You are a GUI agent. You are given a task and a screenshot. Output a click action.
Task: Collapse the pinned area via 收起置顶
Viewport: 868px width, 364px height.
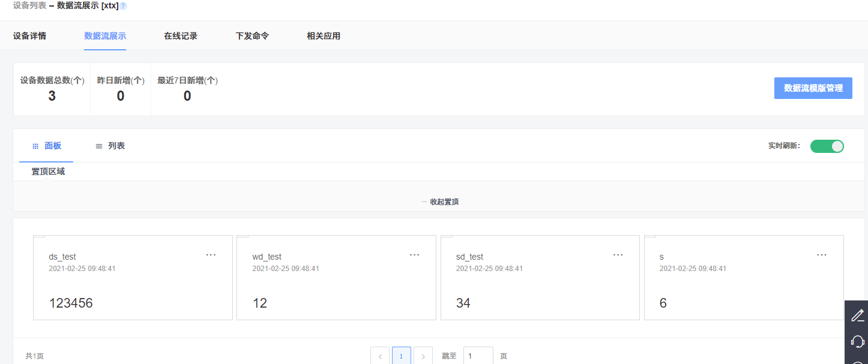[441, 202]
